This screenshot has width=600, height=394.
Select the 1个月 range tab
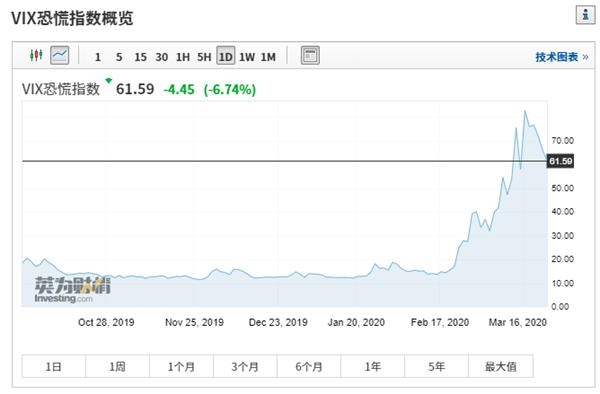181,366
